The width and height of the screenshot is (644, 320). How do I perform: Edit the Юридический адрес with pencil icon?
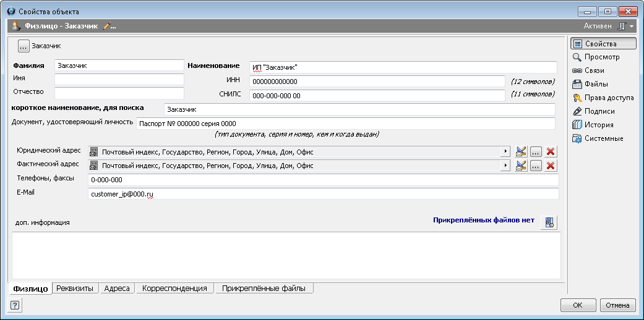click(x=521, y=151)
